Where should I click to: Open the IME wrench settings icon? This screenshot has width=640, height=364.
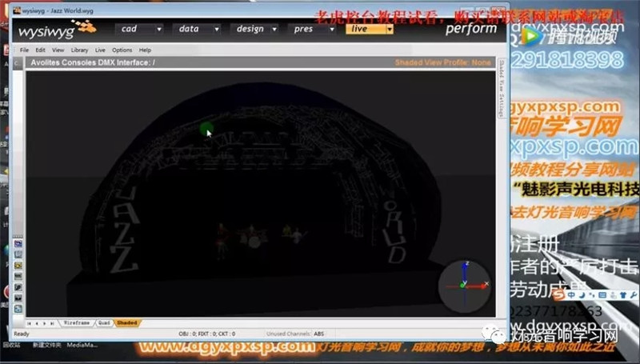[633, 294]
